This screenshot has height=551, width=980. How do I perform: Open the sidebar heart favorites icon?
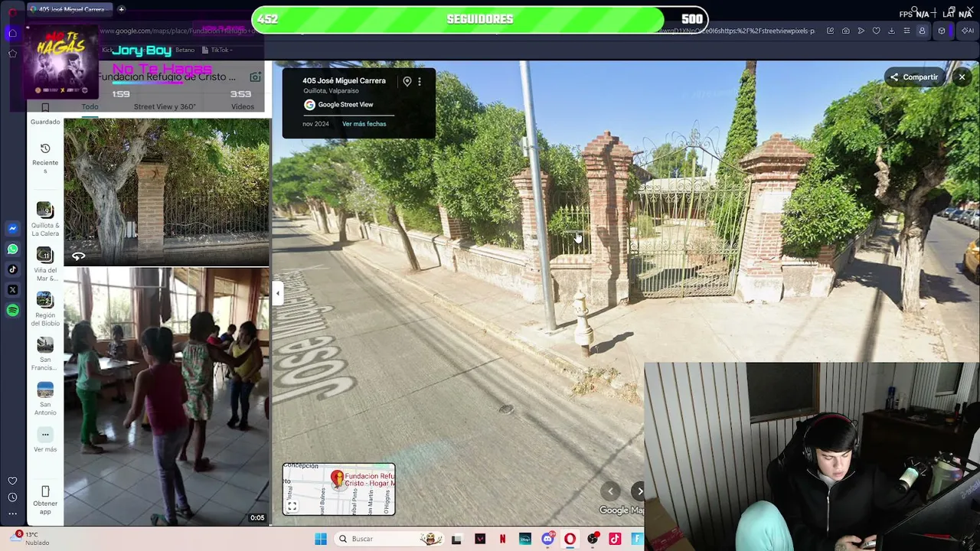(x=12, y=481)
